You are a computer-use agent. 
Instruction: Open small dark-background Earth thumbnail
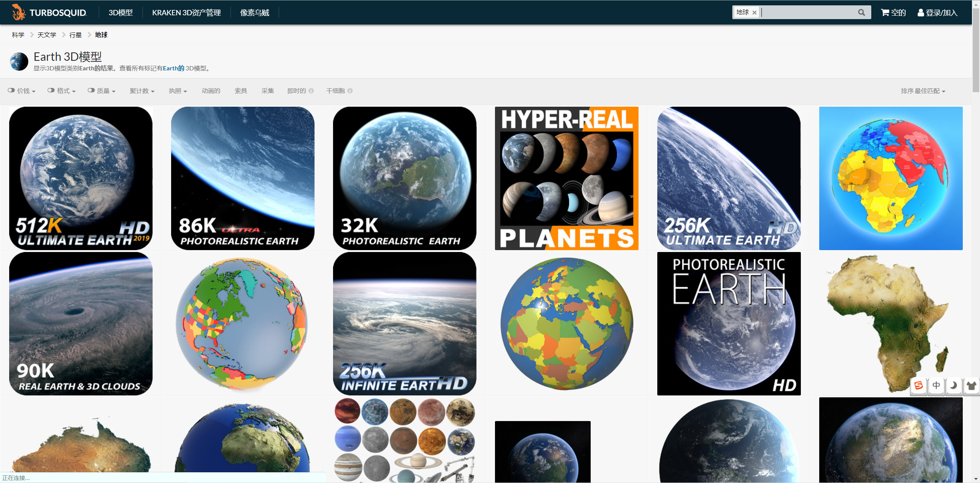tap(542, 452)
